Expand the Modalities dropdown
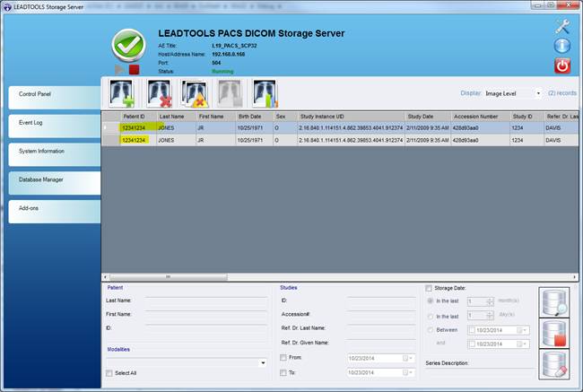Image resolution: width=583 pixels, height=392 pixels. click(x=263, y=363)
